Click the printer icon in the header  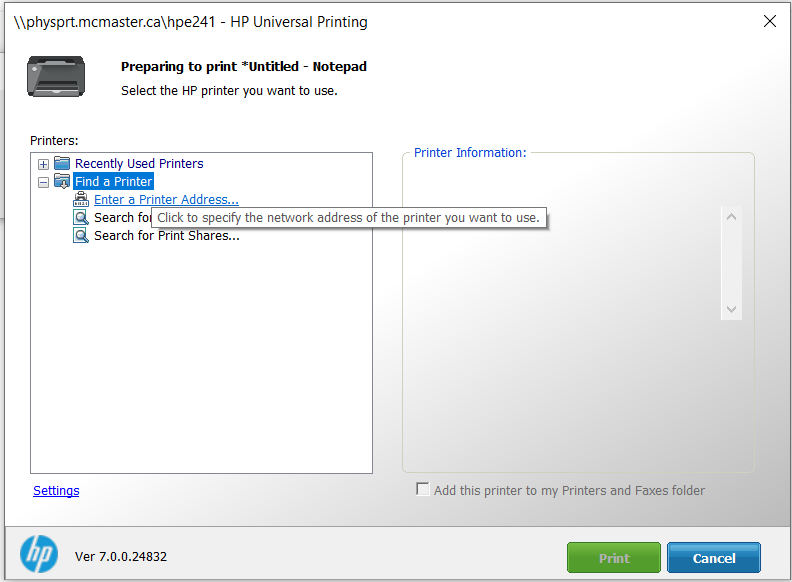56,76
